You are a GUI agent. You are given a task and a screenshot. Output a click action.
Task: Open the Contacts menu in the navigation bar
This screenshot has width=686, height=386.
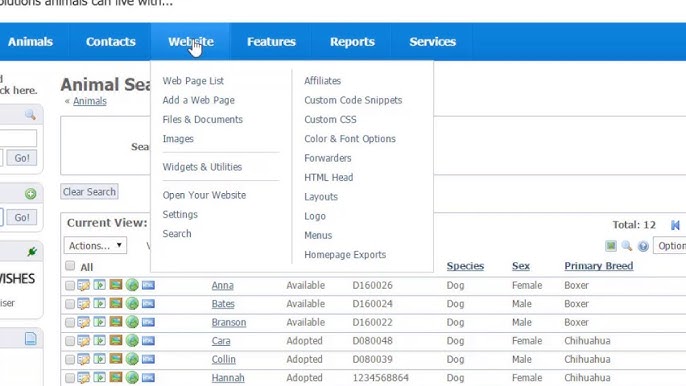[x=110, y=42]
